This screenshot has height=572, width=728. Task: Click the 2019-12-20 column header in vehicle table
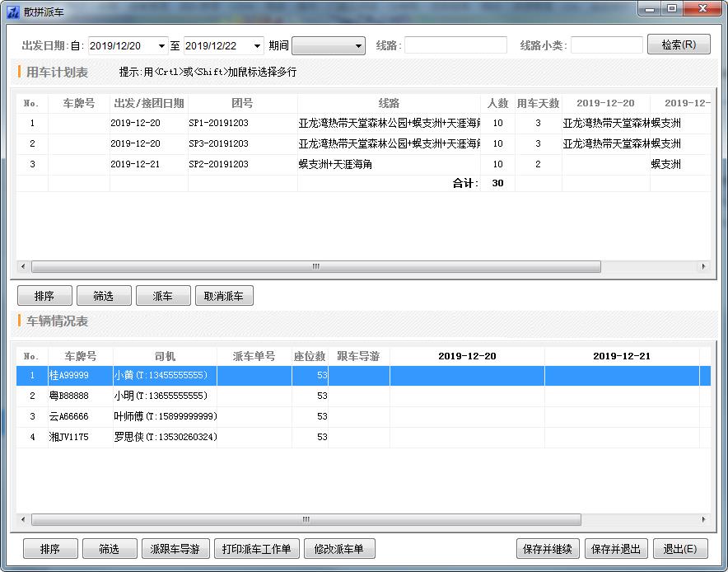(x=467, y=356)
